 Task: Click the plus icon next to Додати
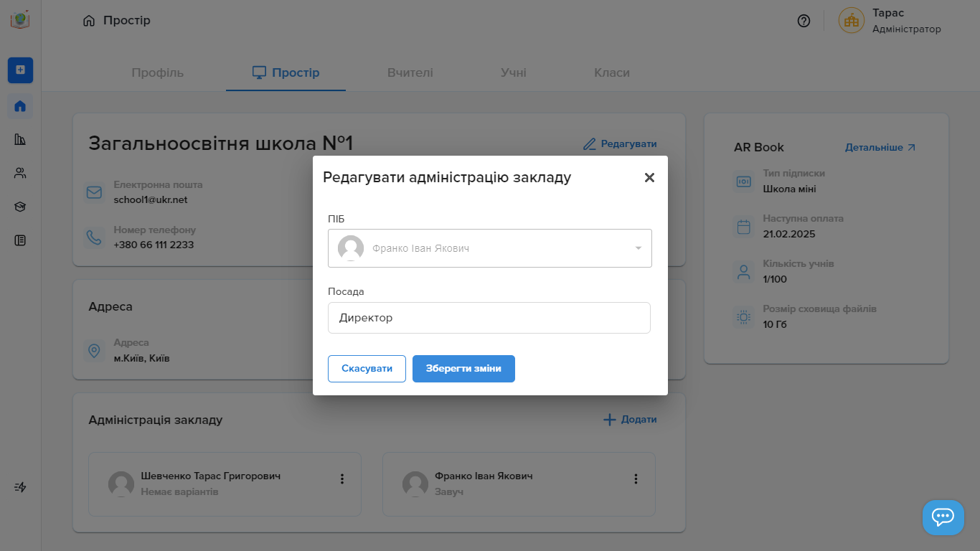(x=610, y=420)
